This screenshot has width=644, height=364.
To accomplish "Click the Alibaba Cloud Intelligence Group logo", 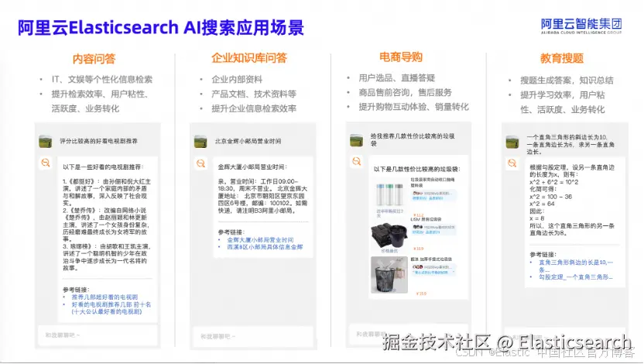I will [581, 26].
